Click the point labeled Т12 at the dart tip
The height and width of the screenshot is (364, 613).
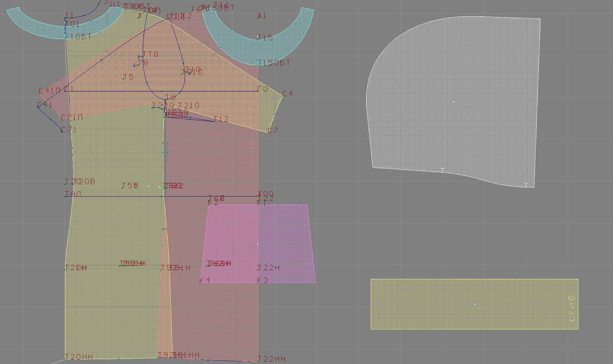214,121
